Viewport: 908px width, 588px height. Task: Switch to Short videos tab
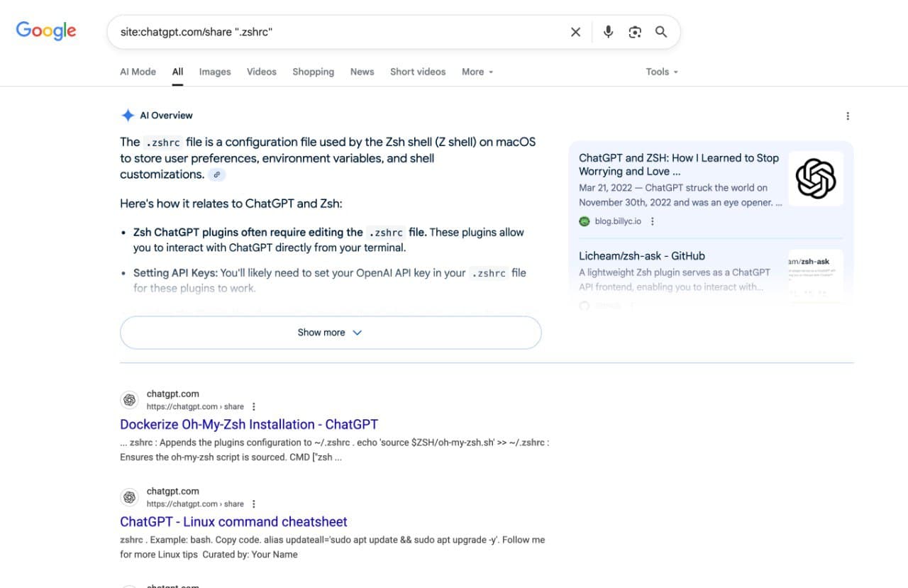click(x=418, y=72)
